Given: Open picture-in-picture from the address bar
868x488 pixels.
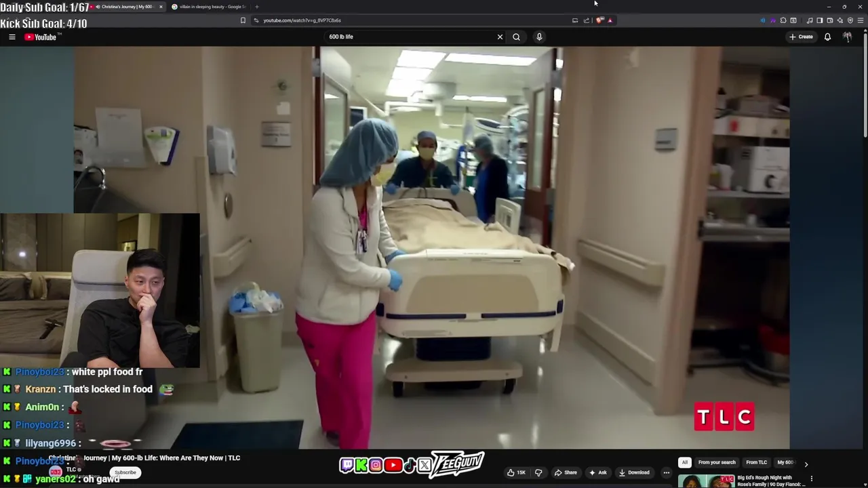Looking at the screenshot, I should 575,20.
